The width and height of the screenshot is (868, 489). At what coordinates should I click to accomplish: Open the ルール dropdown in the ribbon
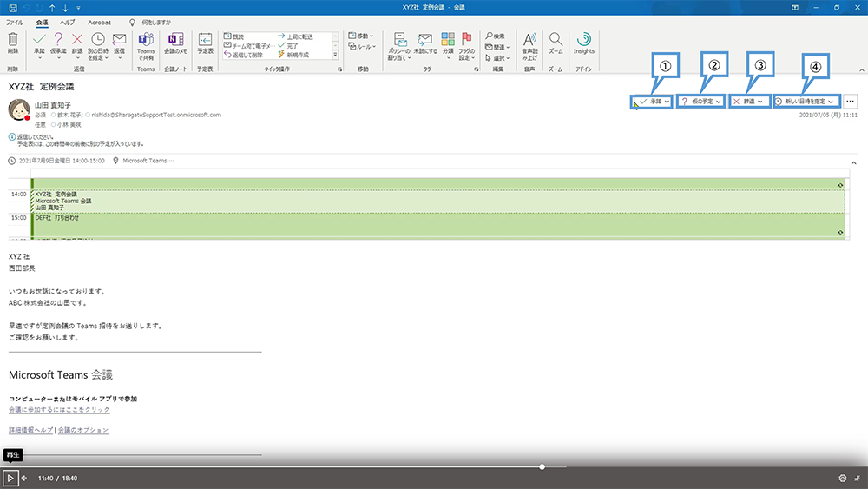362,47
